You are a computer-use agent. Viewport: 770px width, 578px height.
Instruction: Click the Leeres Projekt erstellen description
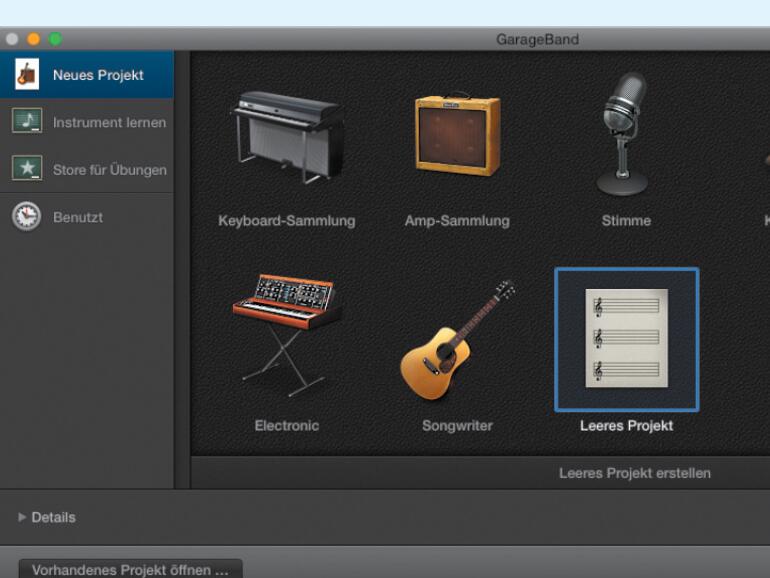click(635, 473)
